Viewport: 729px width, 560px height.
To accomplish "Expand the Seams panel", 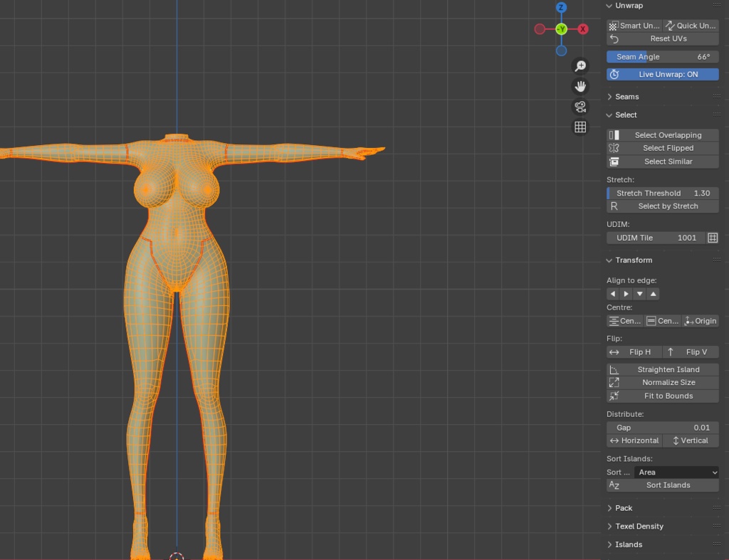I will tap(609, 97).
